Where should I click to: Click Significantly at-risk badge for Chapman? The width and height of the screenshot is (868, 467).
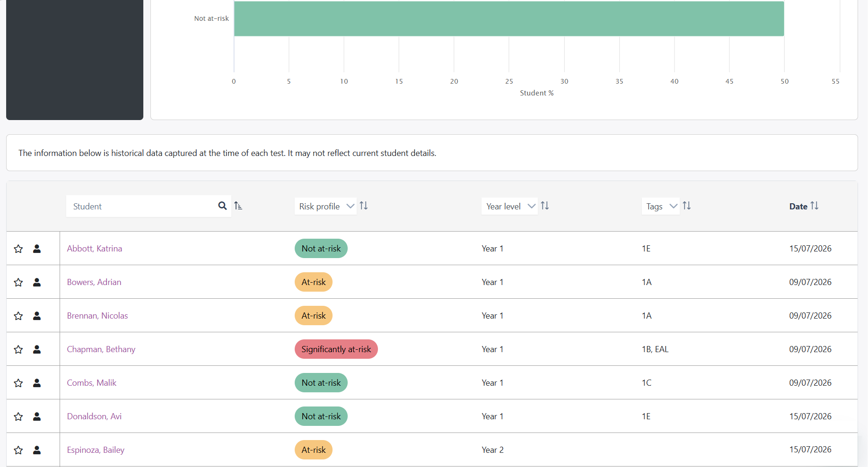[336, 349]
